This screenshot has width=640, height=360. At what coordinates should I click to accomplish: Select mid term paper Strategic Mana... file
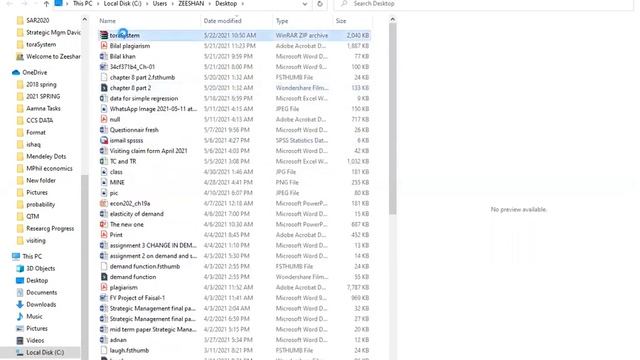[x=153, y=329]
